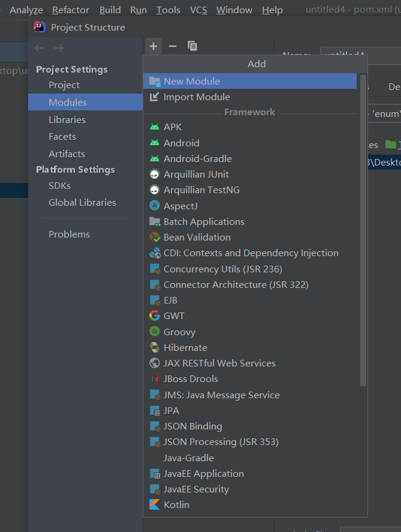Click the GWT Google icon
The image size is (401, 532).
point(155,316)
